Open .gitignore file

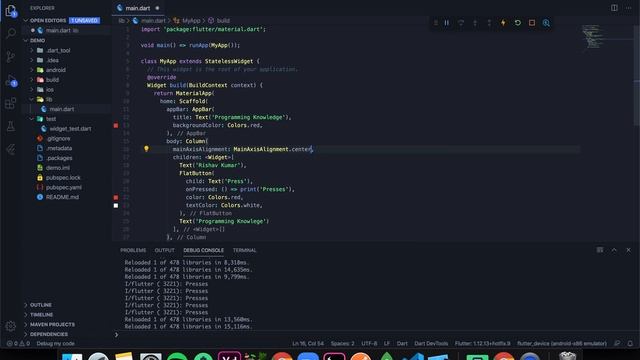[x=58, y=138]
